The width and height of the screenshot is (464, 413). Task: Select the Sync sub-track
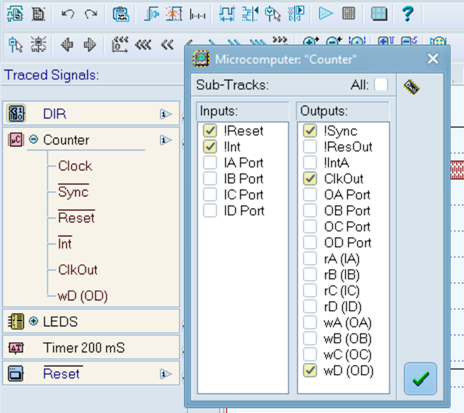click(x=73, y=192)
